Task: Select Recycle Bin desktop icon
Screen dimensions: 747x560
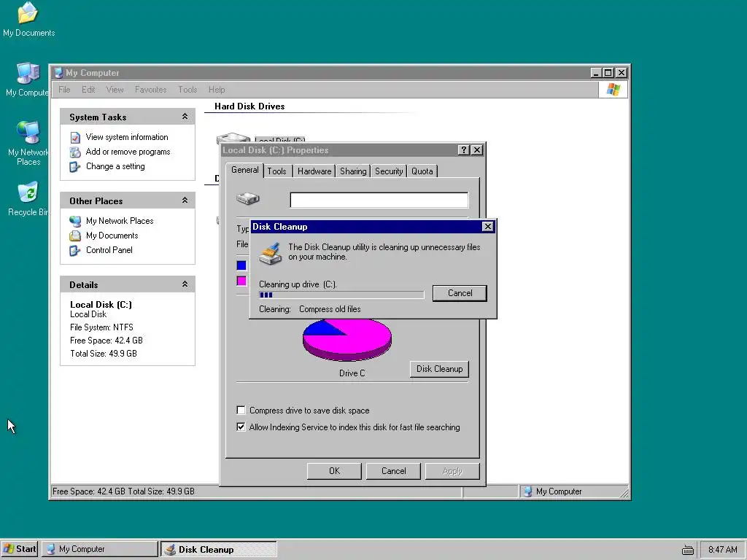Action: [x=28, y=198]
